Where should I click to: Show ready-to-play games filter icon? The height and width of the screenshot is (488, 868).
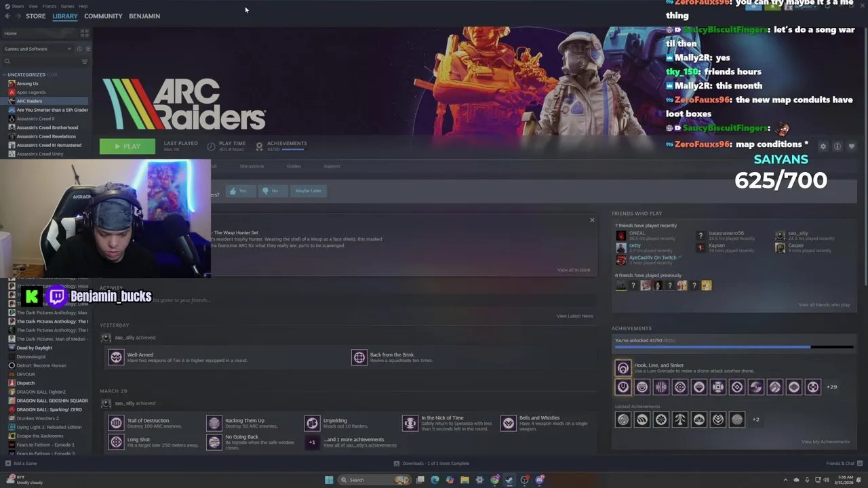(88, 49)
